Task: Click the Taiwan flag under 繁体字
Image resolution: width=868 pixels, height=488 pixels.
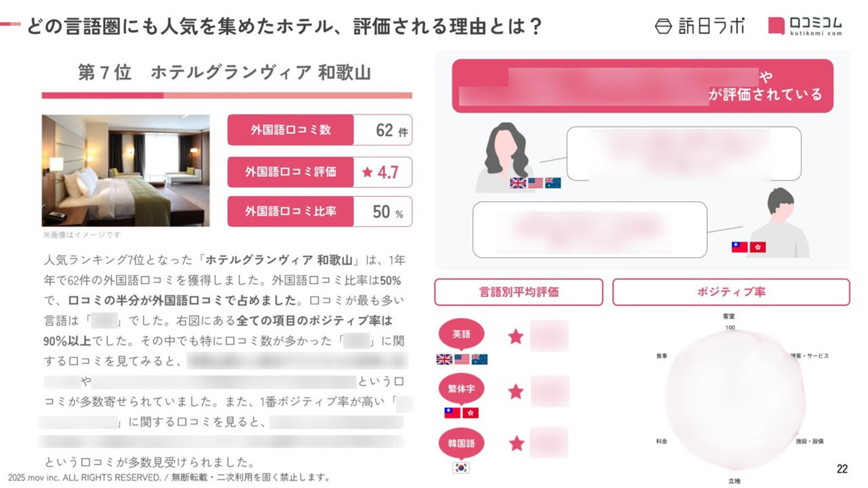Action: tap(452, 413)
